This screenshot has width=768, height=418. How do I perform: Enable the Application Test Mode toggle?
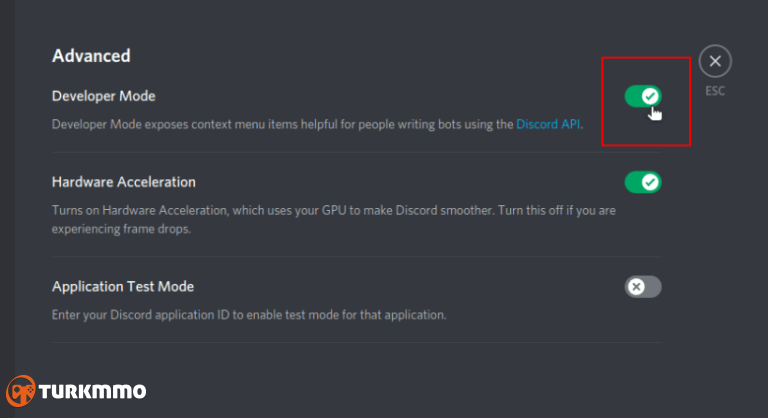point(643,287)
